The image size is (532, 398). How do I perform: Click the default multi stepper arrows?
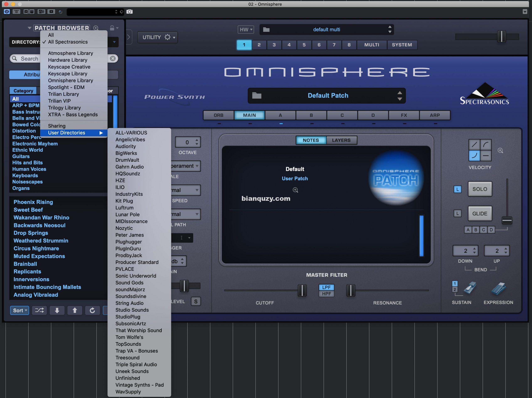[390, 30]
